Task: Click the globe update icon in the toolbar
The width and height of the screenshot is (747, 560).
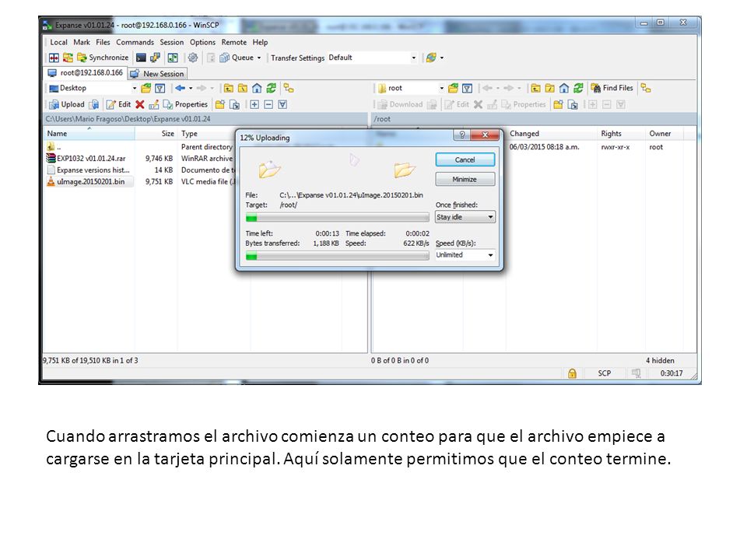Action: pyautogui.click(x=431, y=58)
